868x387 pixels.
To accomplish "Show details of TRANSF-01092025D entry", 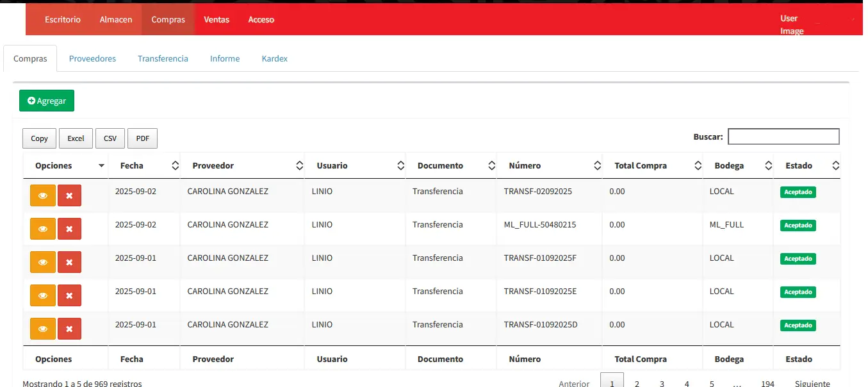I will [43, 329].
